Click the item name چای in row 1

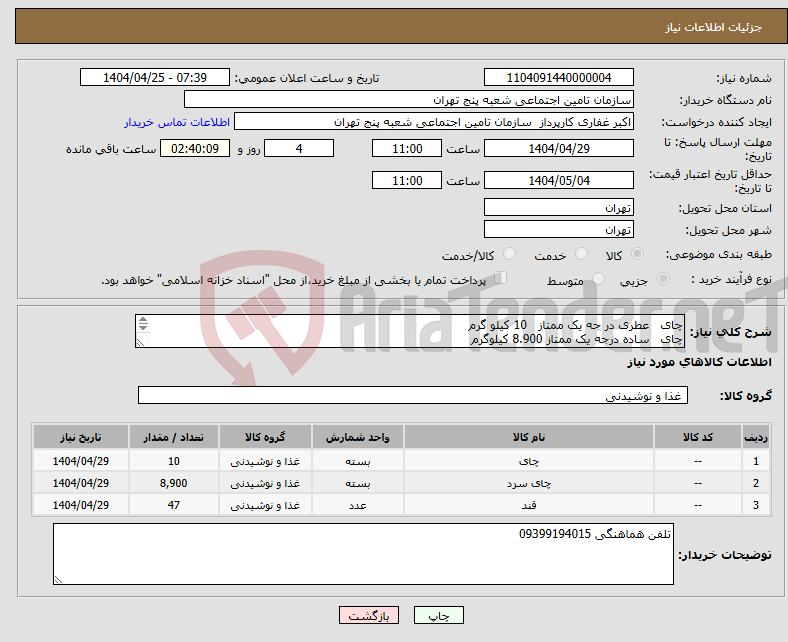(529, 461)
